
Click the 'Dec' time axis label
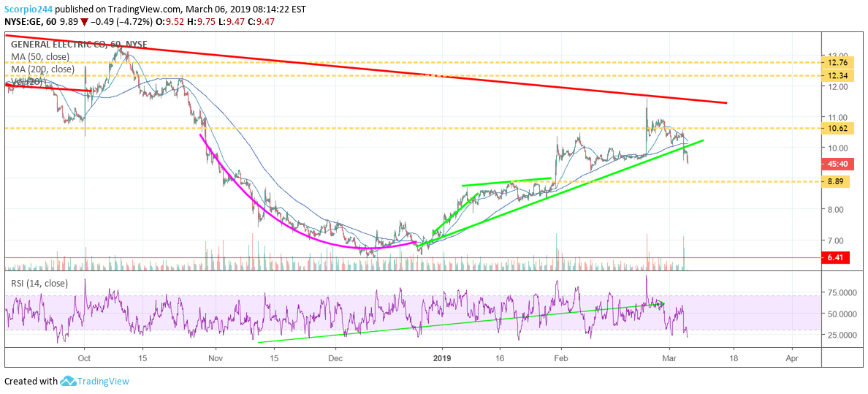point(335,358)
